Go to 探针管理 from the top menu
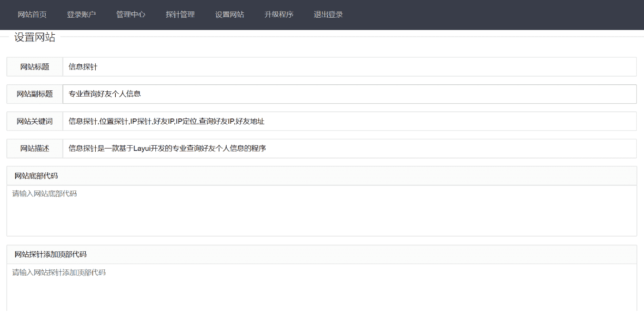This screenshot has height=317, width=644. pos(180,15)
